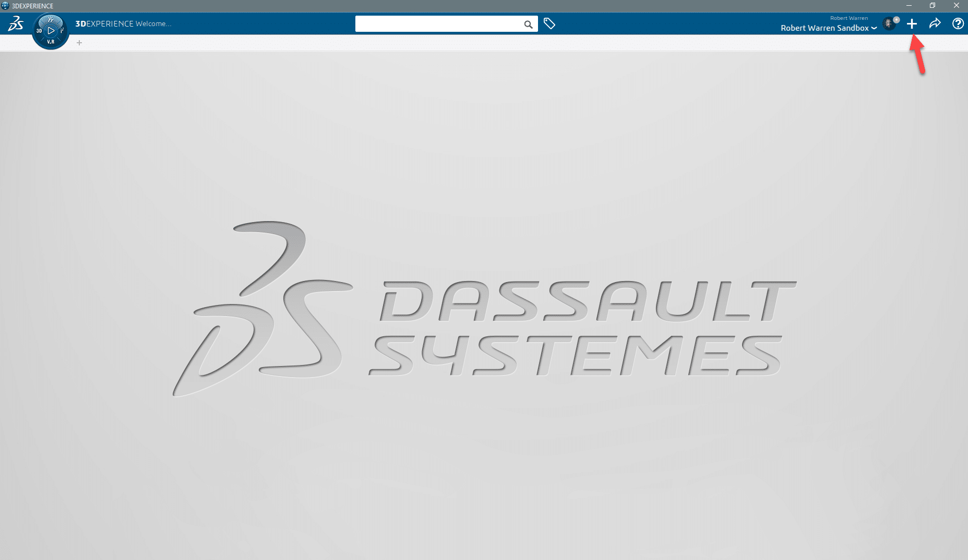968x560 pixels.
Task: Click the Dassault Systemes 3DS logo icon
Action: [16, 23]
